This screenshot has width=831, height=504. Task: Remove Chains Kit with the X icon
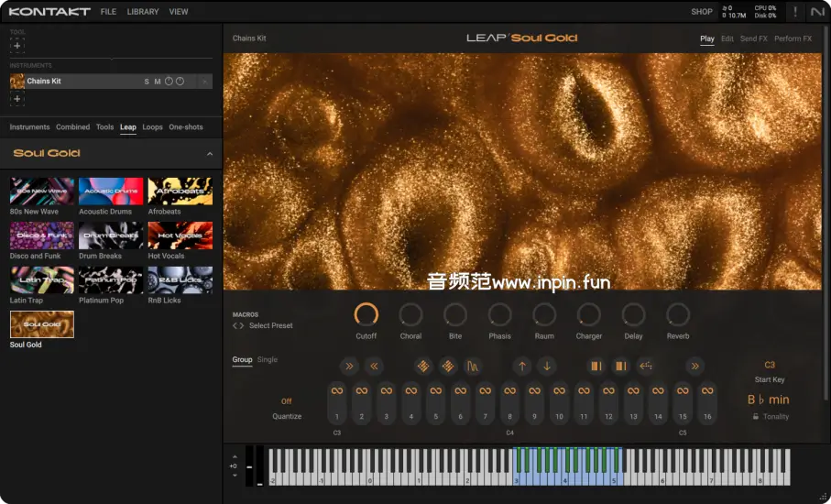[x=204, y=82]
